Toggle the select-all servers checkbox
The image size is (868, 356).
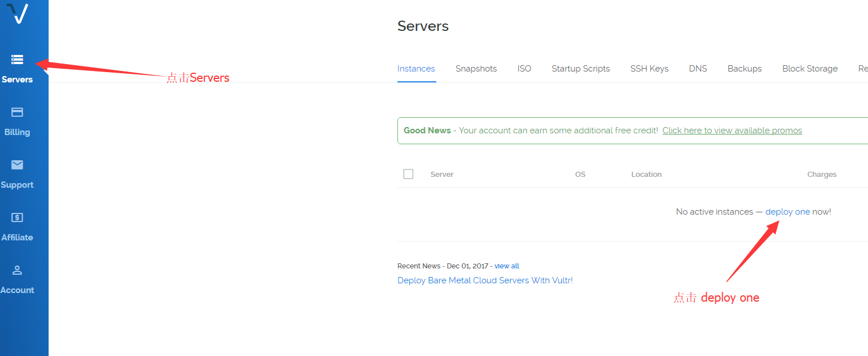[x=408, y=173]
